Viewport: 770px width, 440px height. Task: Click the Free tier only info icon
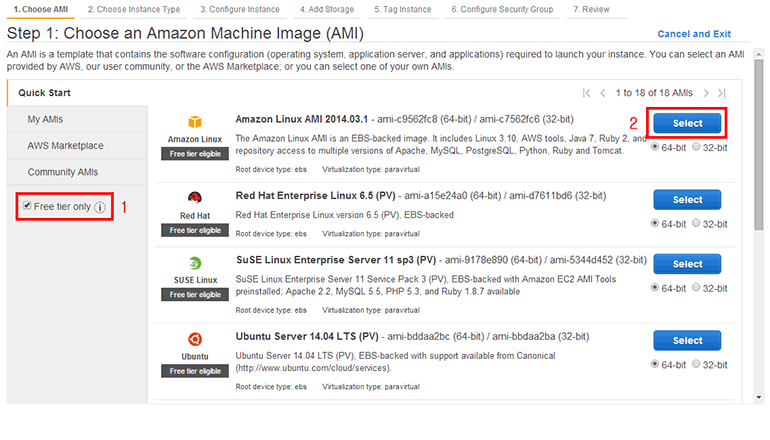coord(100,207)
